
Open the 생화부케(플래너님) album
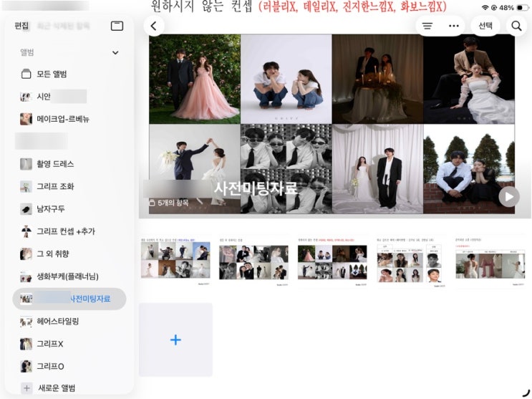tap(69, 277)
